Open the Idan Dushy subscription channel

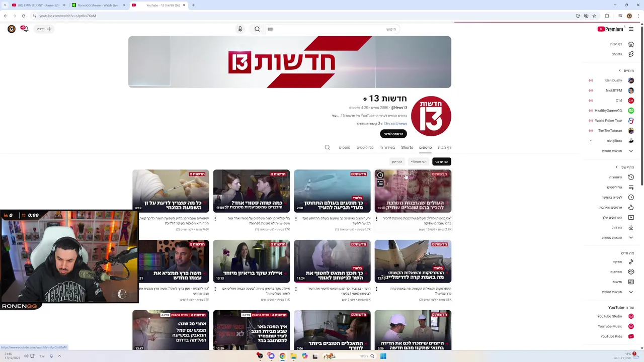pyautogui.click(x=612, y=80)
